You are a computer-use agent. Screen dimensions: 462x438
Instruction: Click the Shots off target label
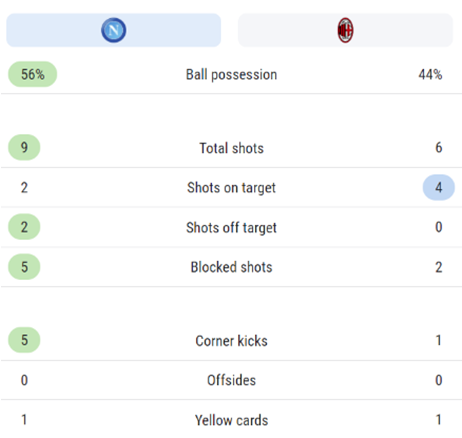tap(231, 228)
